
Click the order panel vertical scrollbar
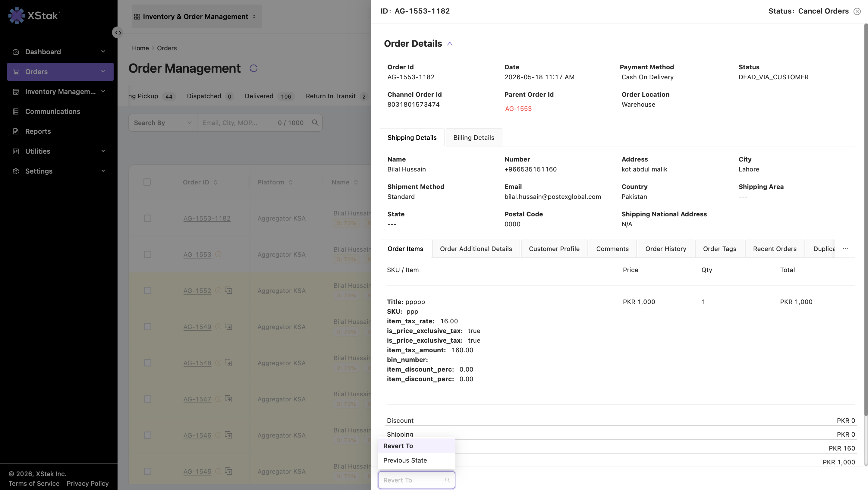pyautogui.click(x=866, y=219)
